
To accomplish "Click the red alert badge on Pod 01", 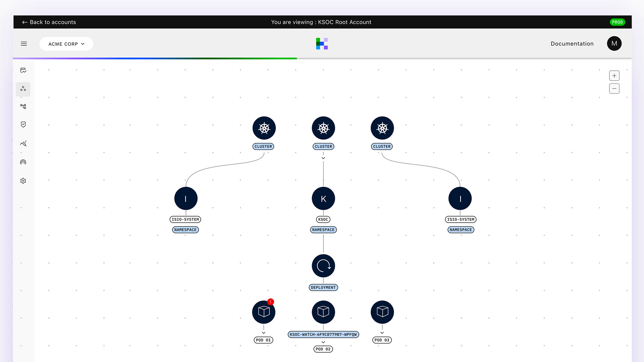I will [271, 302].
